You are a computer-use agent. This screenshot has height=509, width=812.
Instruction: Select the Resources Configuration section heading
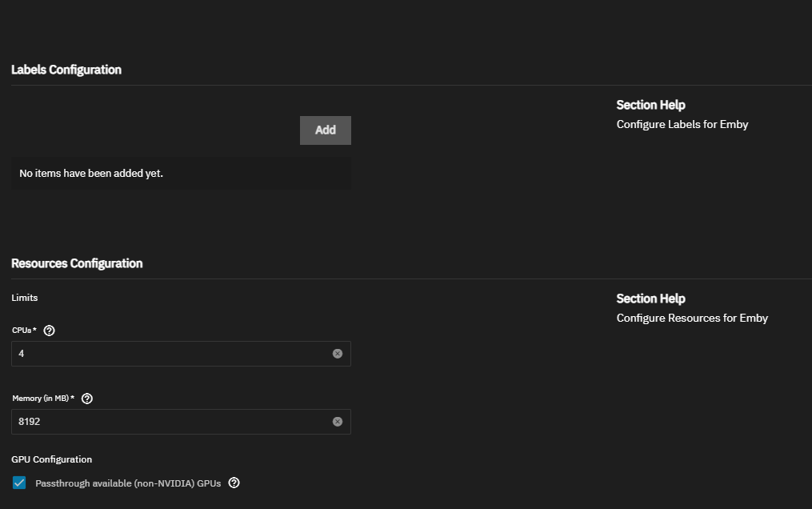pyautogui.click(x=77, y=263)
